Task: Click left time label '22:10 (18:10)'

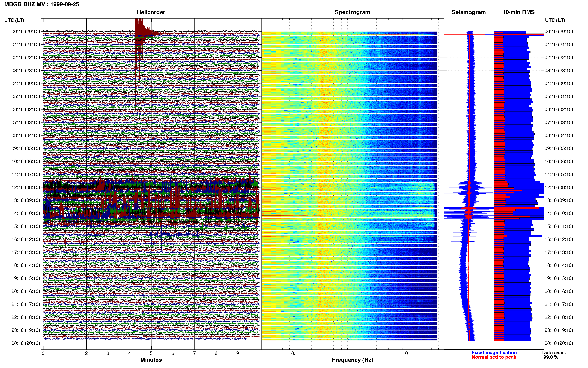Action: [26, 317]
